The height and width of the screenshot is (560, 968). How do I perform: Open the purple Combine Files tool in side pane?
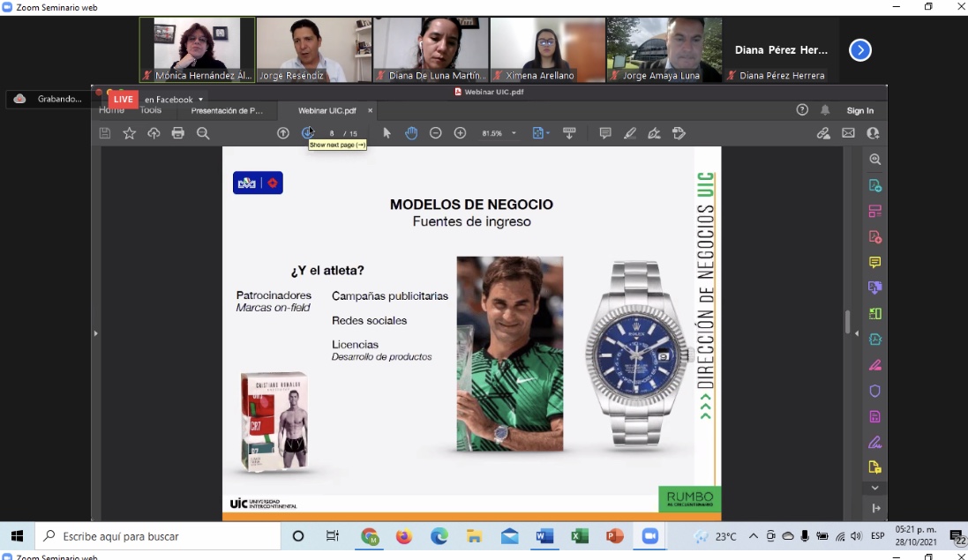point(874,288)
